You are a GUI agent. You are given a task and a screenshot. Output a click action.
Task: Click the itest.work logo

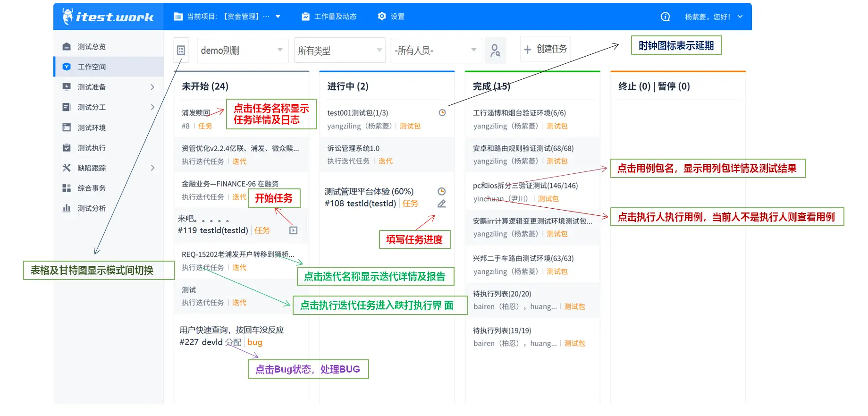coord(108,17)
